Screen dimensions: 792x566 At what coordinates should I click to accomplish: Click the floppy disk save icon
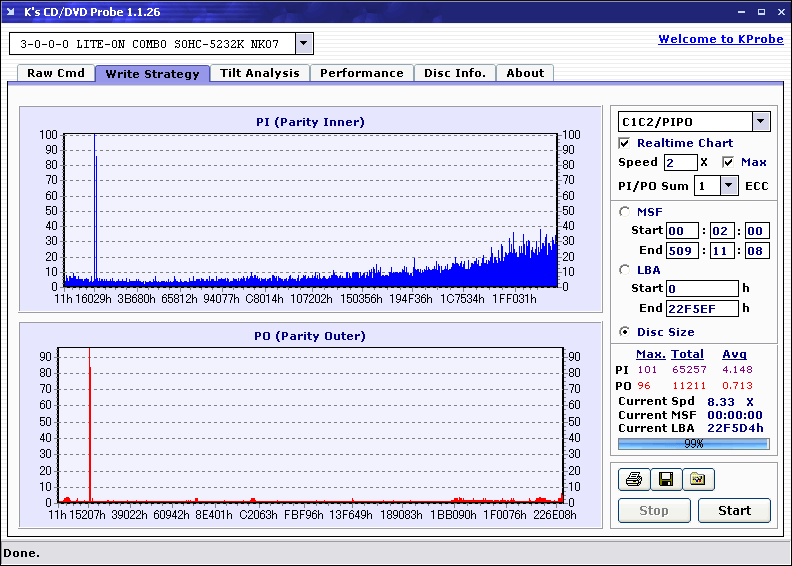tap(665, 480)
